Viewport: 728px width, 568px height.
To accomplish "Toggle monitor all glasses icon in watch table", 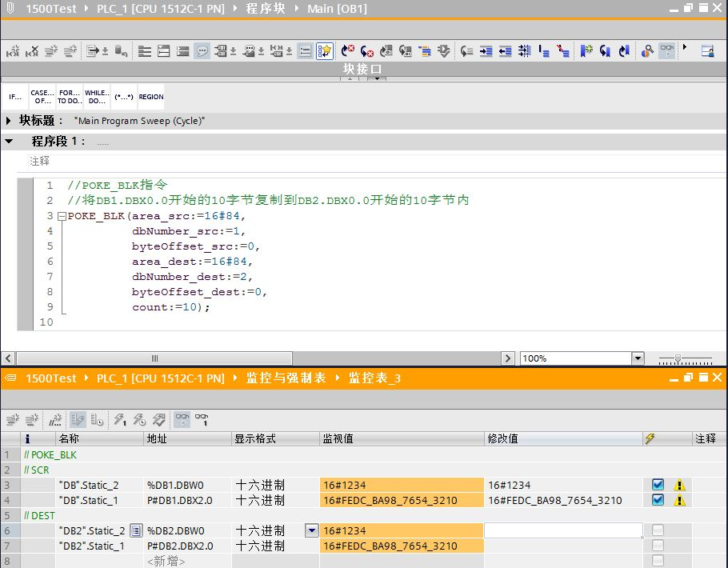I will tap(182, 420).
